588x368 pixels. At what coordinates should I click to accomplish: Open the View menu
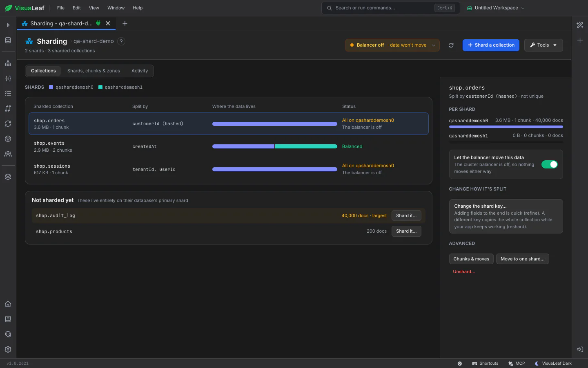point(94,8)
